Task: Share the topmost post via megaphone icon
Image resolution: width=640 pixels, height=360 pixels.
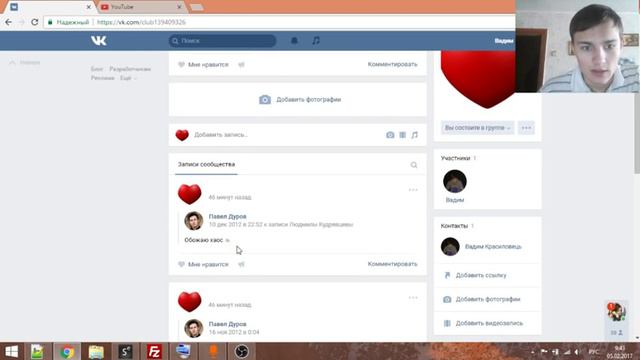Action: [241, 64]
